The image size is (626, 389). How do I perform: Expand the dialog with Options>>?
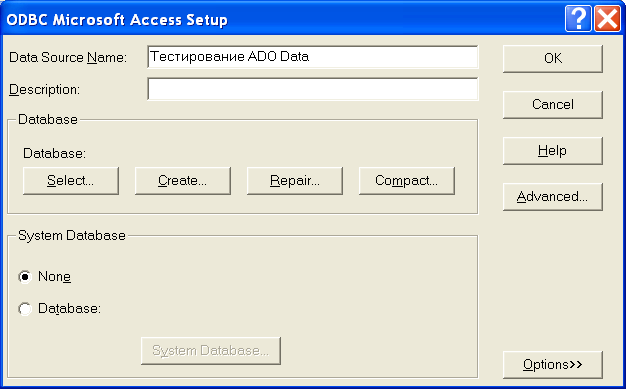pyautogui.click(x=553, y=365)
